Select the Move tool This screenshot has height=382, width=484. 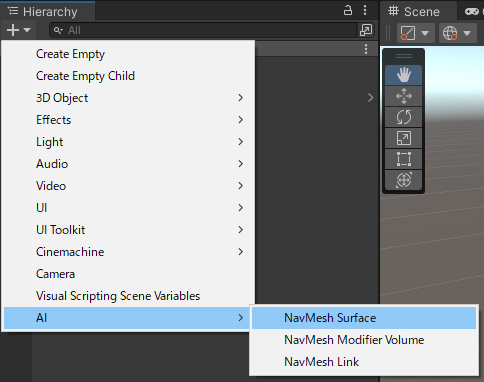[403, 96]
